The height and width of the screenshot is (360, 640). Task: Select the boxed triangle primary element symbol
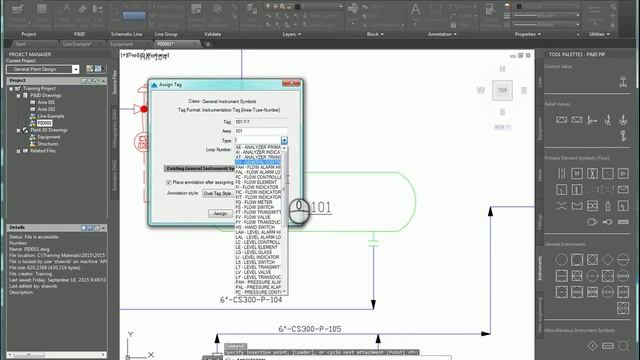(623, 173)
